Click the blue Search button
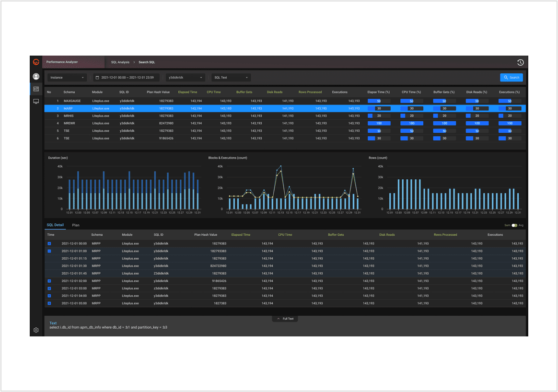The image size is (558, 392). click(511, 78)
